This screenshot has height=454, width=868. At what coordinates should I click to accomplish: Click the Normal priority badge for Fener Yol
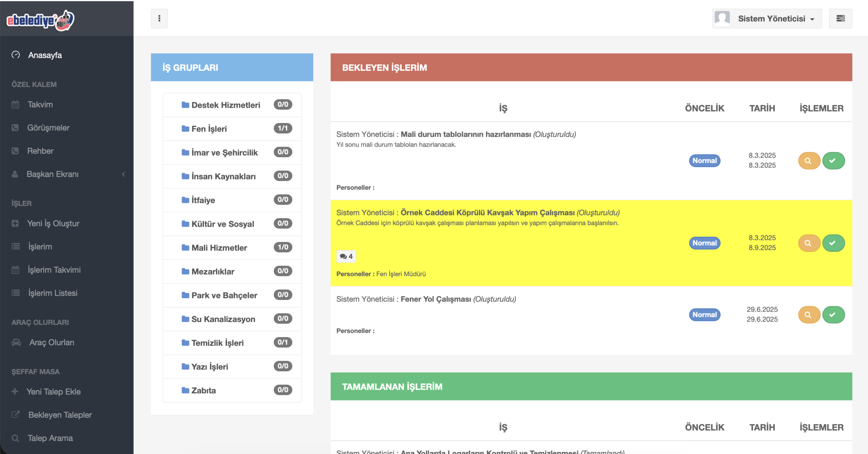(704, 315)
